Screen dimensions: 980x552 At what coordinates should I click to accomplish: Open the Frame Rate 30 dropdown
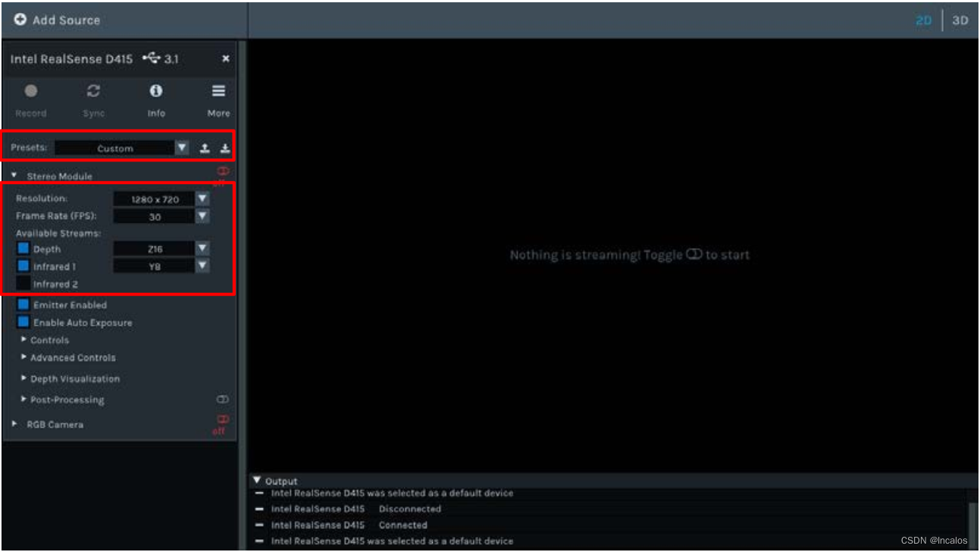tap(161, 217)
